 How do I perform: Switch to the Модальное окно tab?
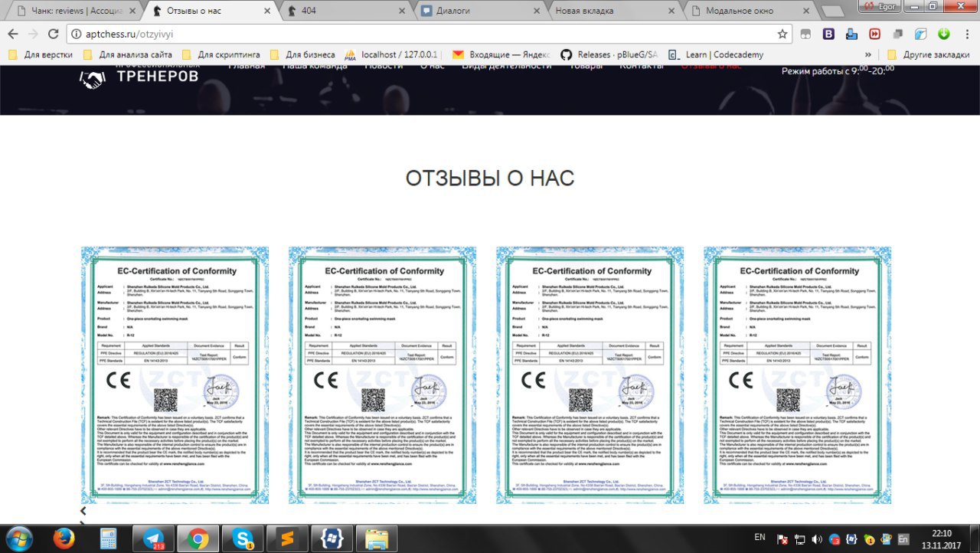pyautogui.click(x=750, y=11)
